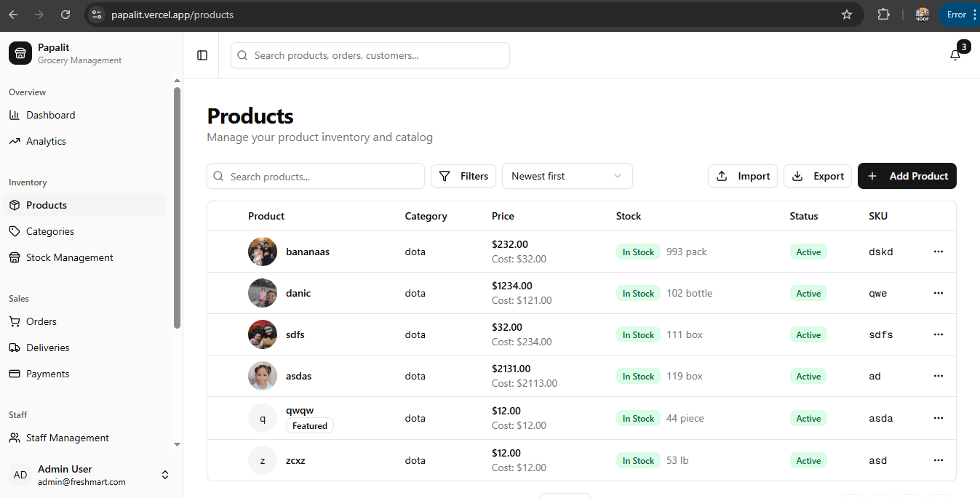
Task: Click the SKU column header
Action: pyautogui.click(x=878, y=216)
